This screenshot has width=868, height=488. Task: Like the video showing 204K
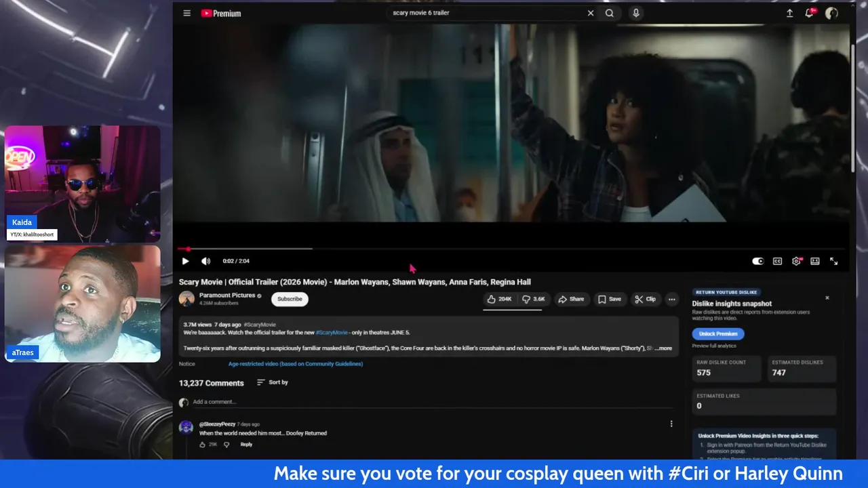coord(499,299)
